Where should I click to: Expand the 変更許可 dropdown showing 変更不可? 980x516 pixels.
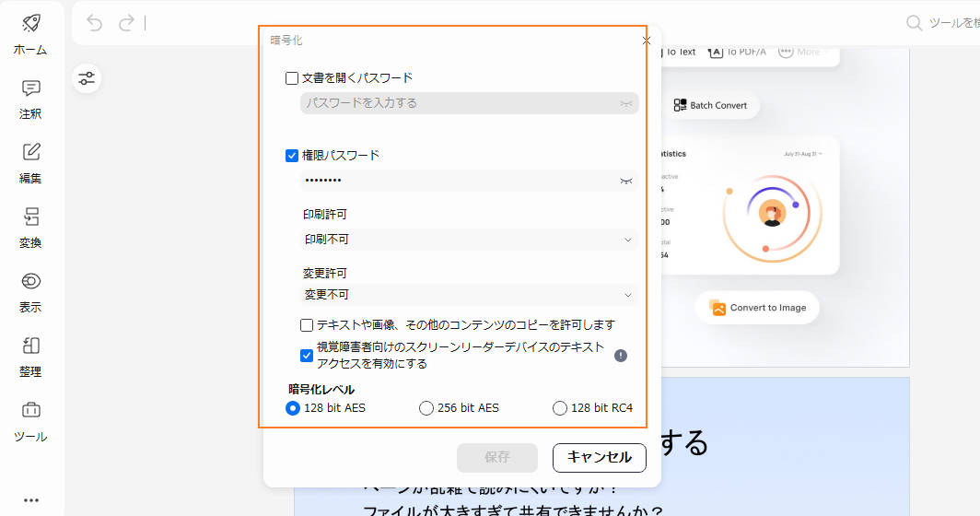tap(470, 295)
